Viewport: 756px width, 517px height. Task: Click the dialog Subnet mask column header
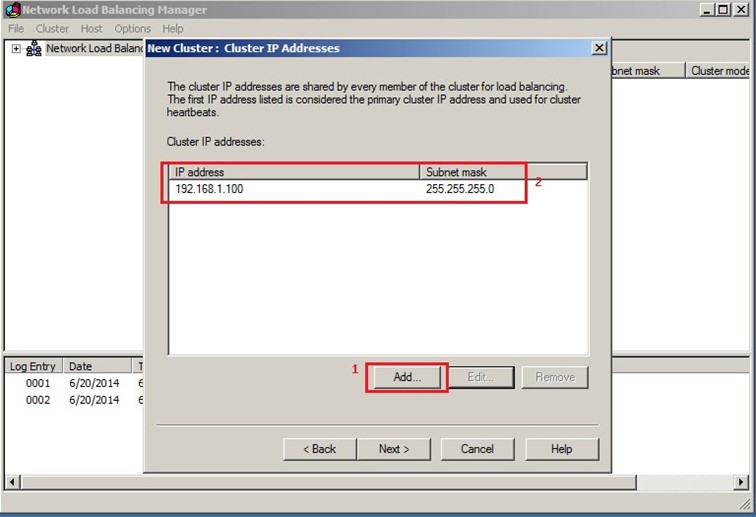pos(503,172)
